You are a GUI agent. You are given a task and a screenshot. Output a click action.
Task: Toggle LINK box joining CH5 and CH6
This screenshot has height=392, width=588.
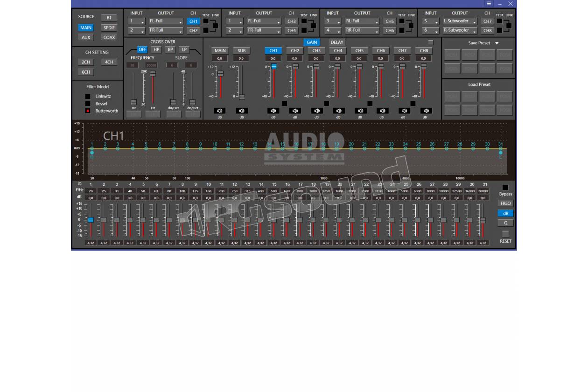[411, 26]
